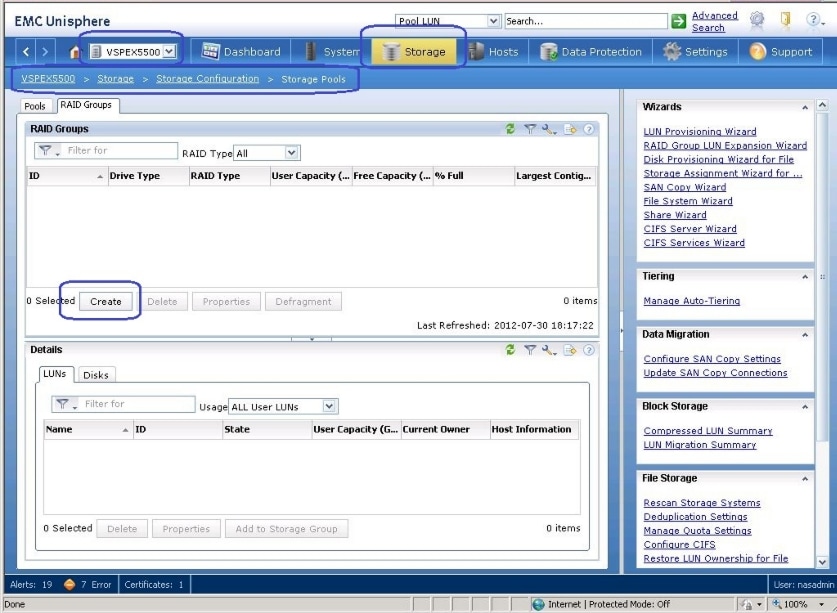
Task: Click the Create button for RAID groups
Action: point(105,301)
